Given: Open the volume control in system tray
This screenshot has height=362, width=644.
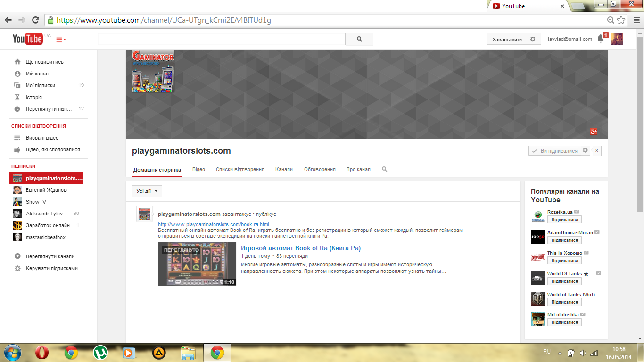Looking at the screenshot, I should (x=583, y=353).
